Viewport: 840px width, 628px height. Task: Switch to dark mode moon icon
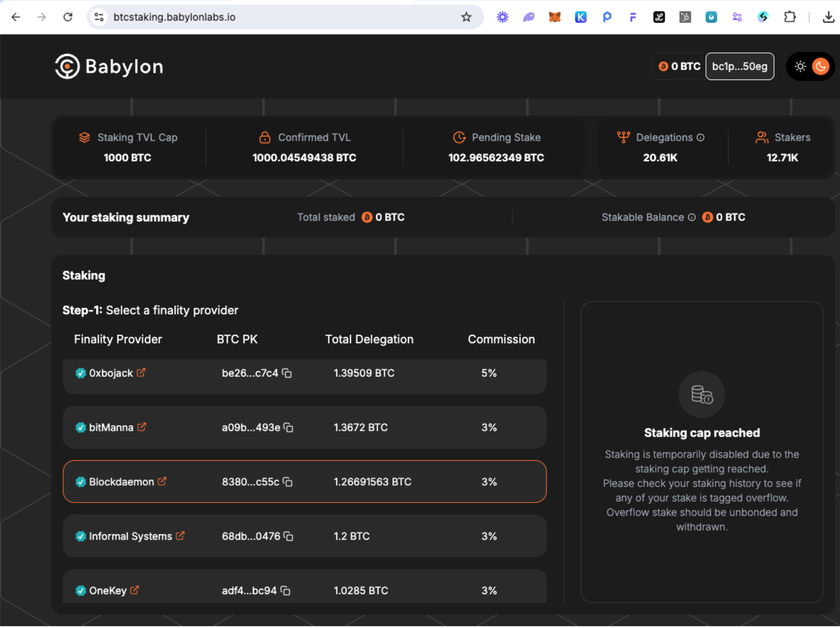[x=820, y=66]
